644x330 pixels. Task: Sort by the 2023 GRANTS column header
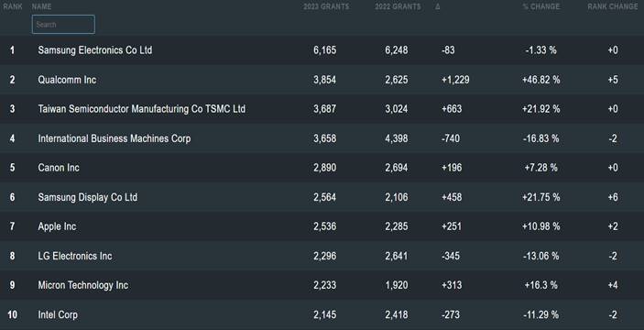click(x=326, y=6)
